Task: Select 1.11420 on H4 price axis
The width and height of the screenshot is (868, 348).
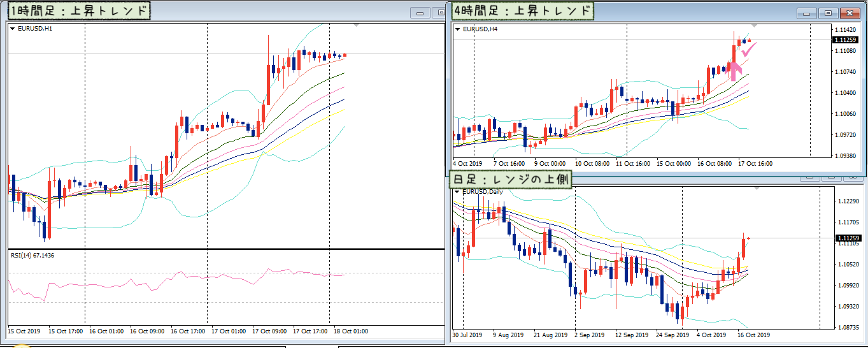Action: click(844, 29)
